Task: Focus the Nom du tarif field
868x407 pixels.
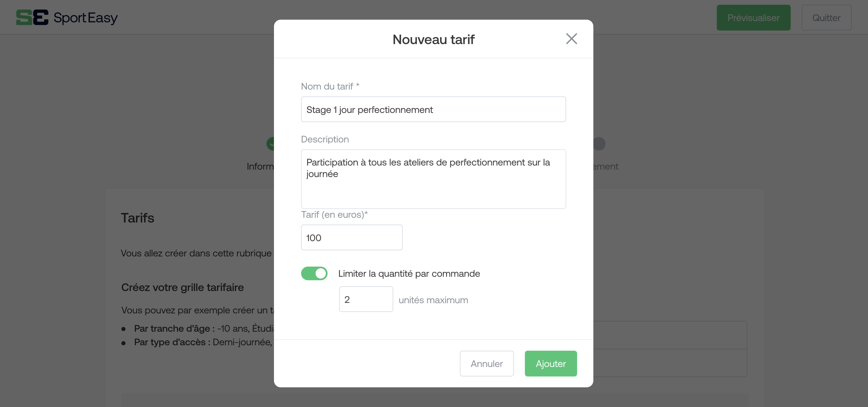Action: pos(433,109)
